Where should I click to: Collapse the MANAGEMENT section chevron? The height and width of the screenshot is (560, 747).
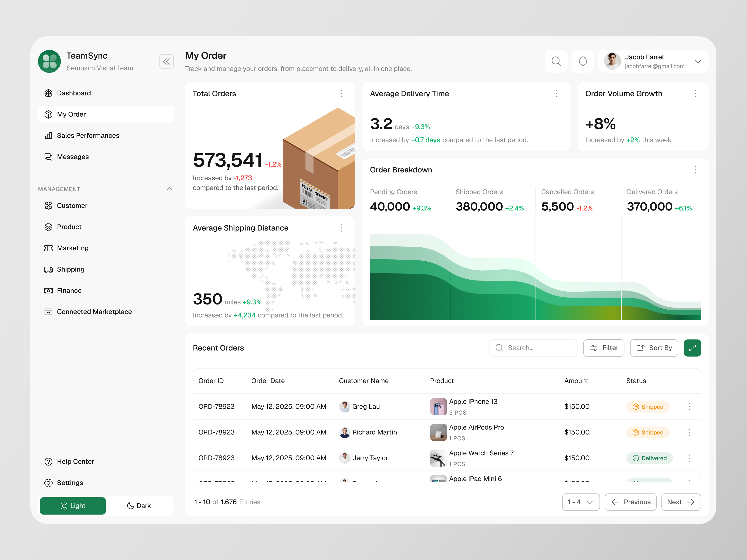[x=169, y=189]
